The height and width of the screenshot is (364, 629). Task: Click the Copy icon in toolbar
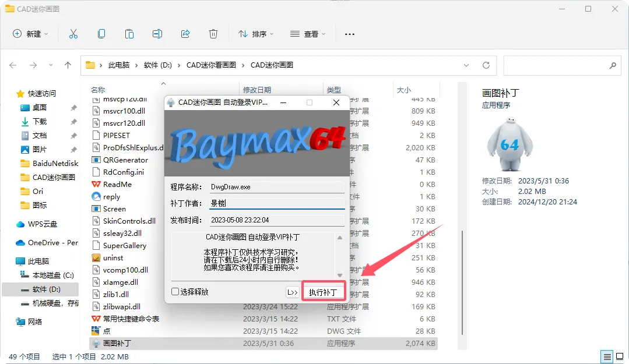[101, 34]
